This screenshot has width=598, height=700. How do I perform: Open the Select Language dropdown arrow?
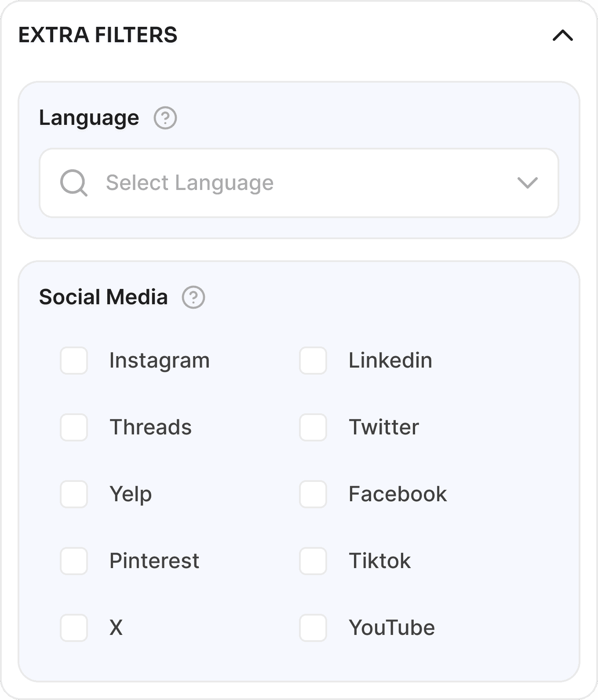527,182
